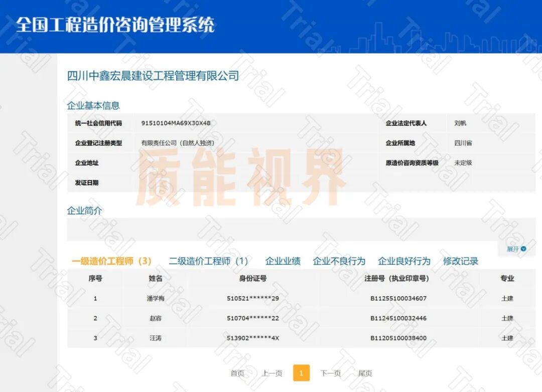The image size is (542, 392).
Task: Expand the 企业简介 section with 展开 arrow
Action: 516,249
